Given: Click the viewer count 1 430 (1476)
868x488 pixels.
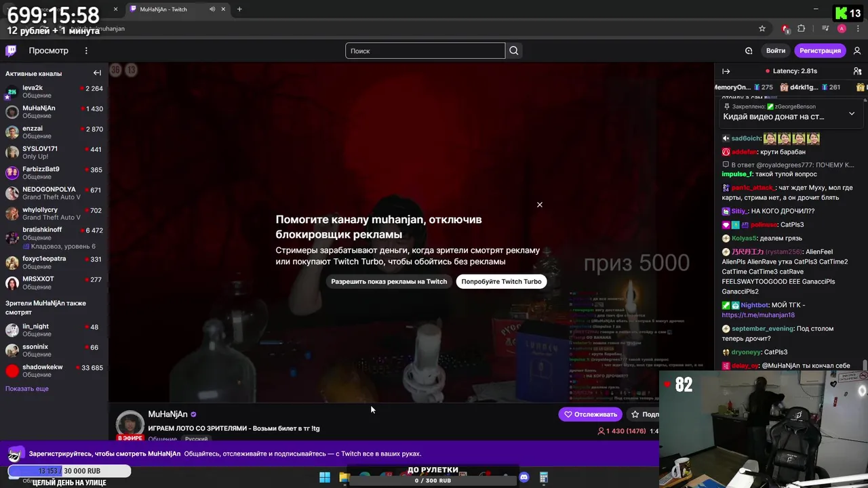Looking at the screenshot, I should [x=621, y=431].
